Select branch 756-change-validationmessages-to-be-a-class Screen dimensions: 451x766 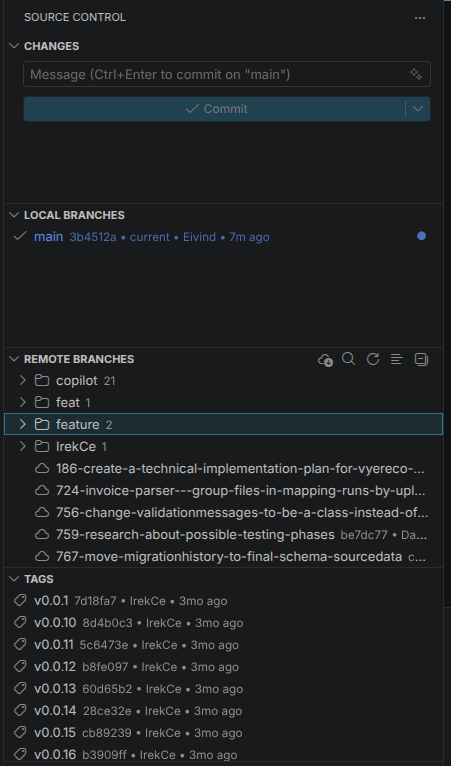click(223, 512)
